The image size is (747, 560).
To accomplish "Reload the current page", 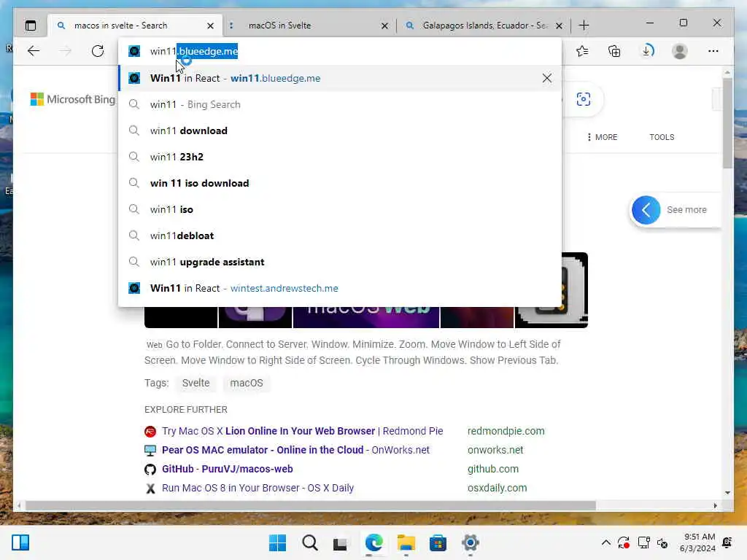I will coord(98,51).
